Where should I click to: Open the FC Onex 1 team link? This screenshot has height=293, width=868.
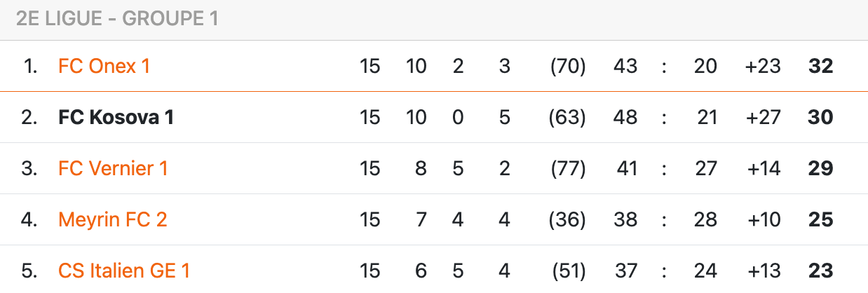tap(104, 67)
